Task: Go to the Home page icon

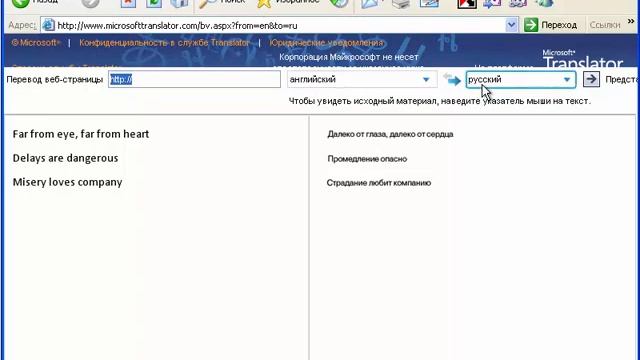Action: (179, 3)
